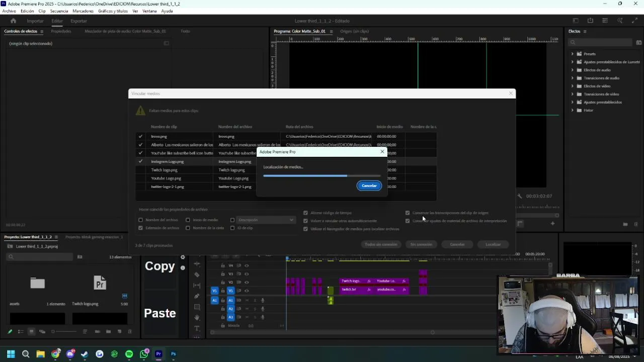The image size is (644, 362).
Task: Open the Marcadores menu
Action: (x=83, y=11)
